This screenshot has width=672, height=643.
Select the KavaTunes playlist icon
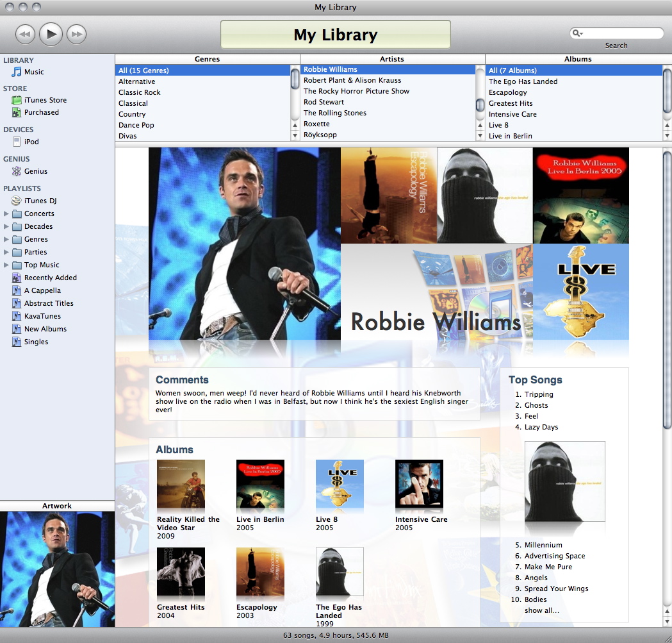point(16,316)
